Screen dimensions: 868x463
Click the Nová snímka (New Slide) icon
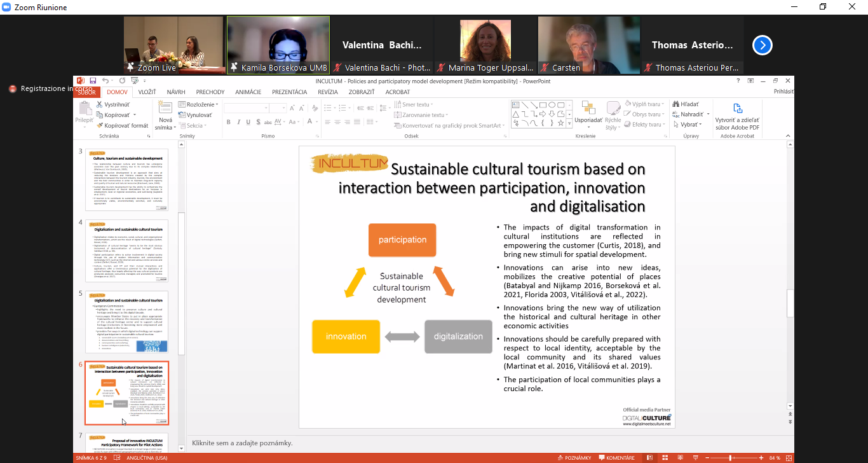pyautogui.click(x=165, y=107)
